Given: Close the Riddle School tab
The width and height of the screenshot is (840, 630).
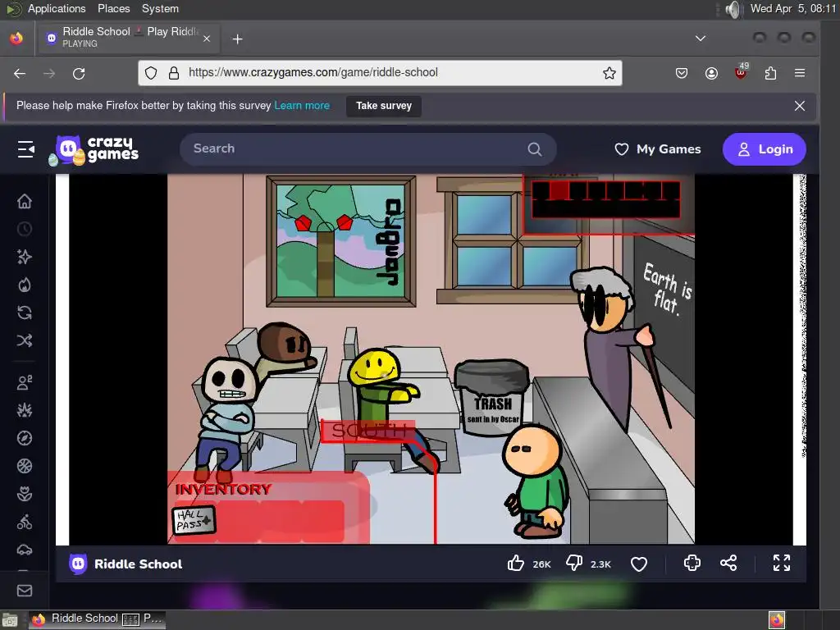Looking at the screenshot, I should pos(207,39).
